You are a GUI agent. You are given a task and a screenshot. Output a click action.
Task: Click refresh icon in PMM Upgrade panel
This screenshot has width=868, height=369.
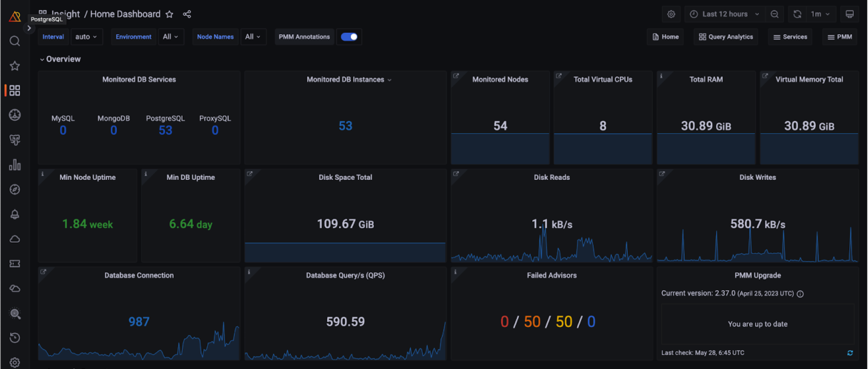(850, 353)
